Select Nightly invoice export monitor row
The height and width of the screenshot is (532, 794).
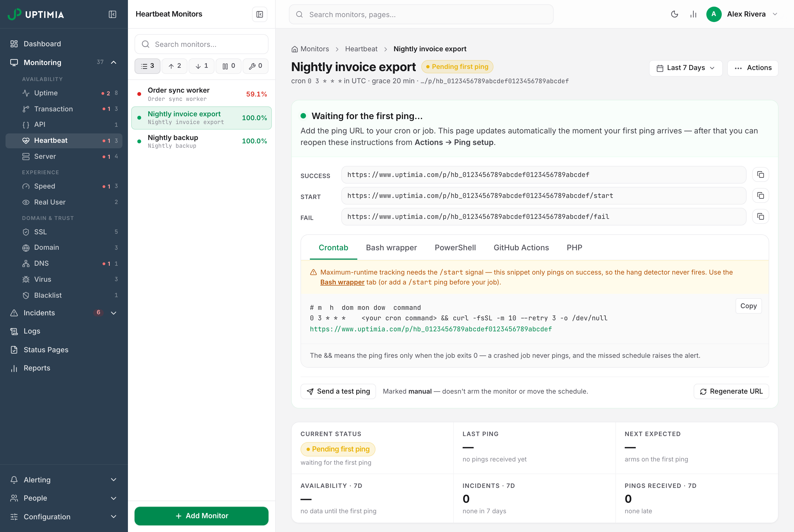202,118
